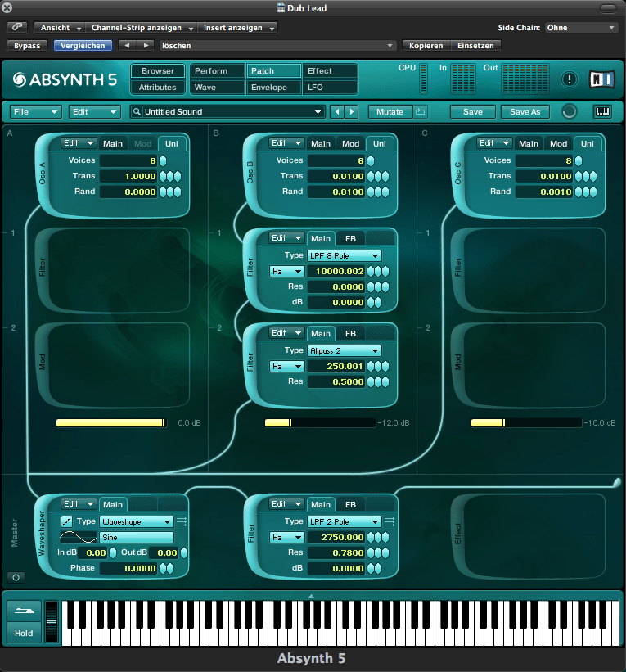Viewport: 626px width, 672px height.
Task: Toggle the Bypass button
Action: tap(27, 46)
